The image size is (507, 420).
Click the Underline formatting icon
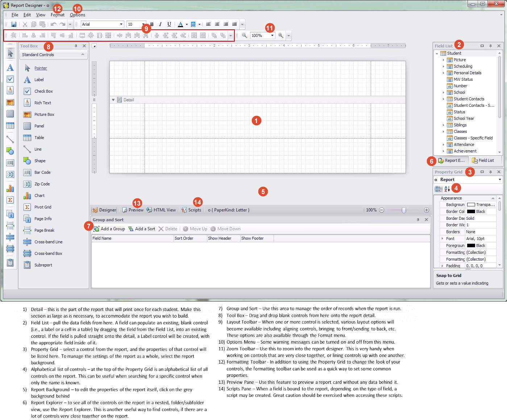coord(169,24)
